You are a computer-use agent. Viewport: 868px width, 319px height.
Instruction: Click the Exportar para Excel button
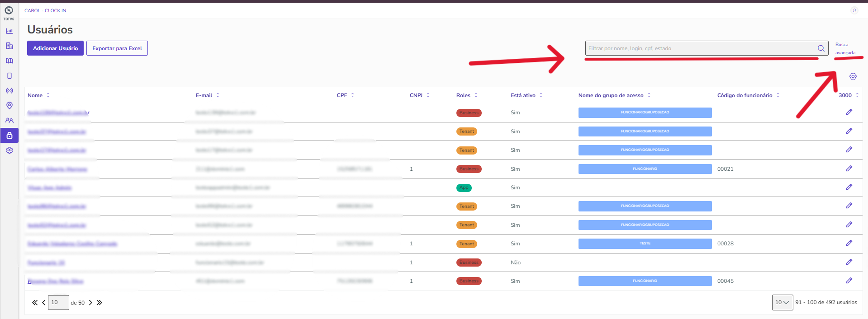click(x=117, y=48)
